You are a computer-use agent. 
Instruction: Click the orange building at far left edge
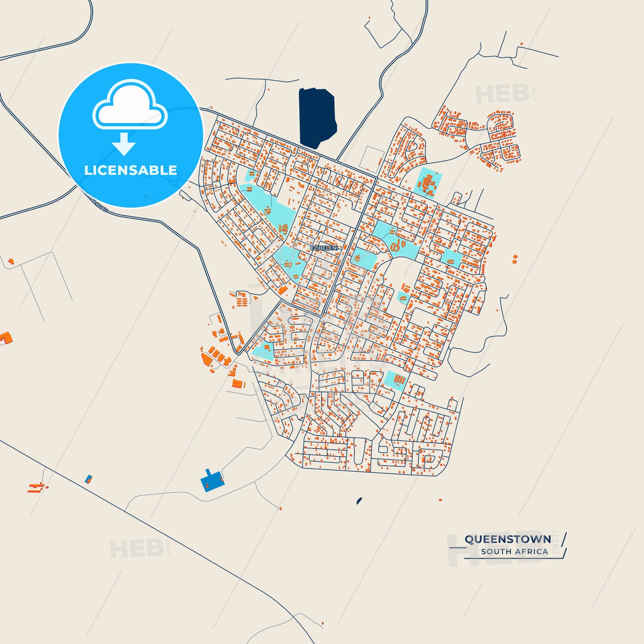(x=5, y=338)
